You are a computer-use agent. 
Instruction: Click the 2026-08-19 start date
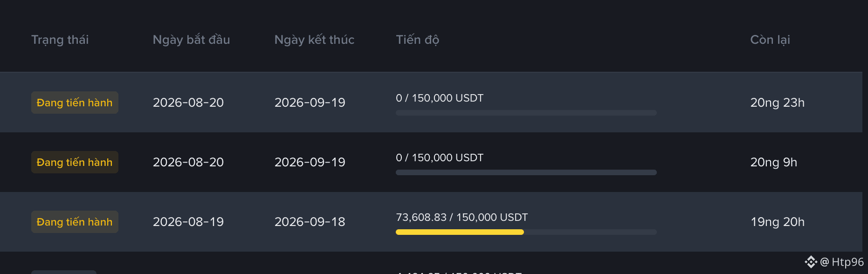188,222
